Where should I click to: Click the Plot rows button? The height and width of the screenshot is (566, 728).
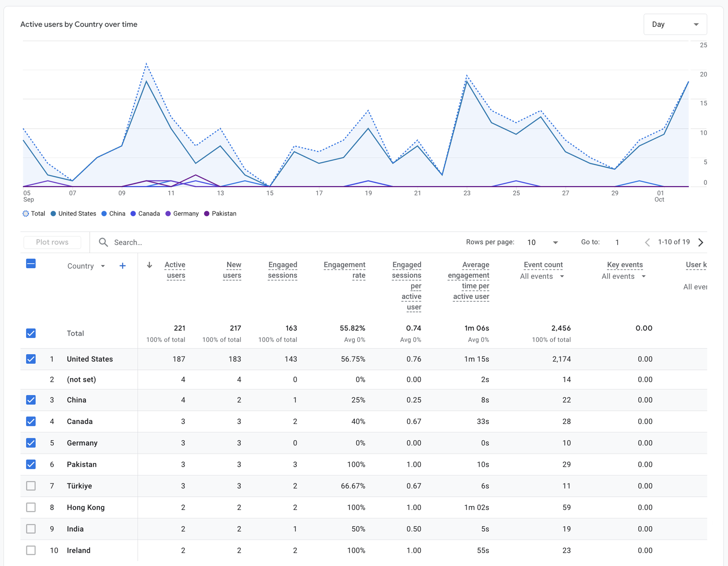pos(52,242)
